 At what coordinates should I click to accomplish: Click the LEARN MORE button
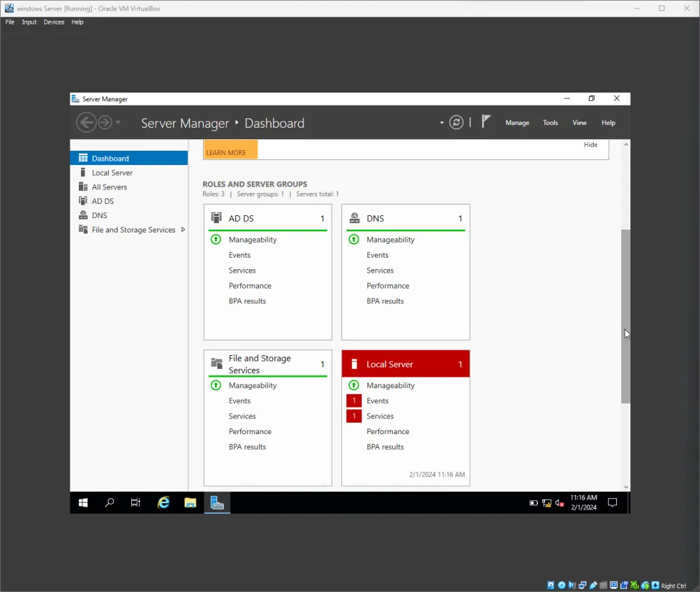click(x=230, y=149)
